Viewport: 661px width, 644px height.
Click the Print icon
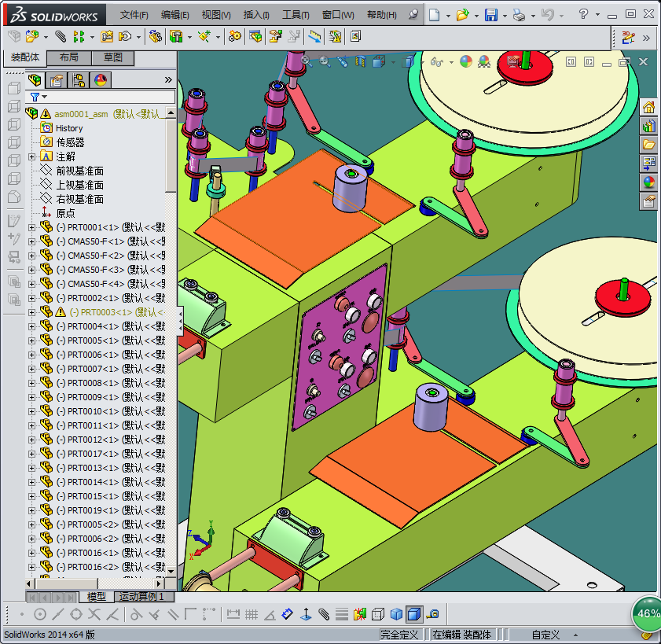tap(519, 15)
